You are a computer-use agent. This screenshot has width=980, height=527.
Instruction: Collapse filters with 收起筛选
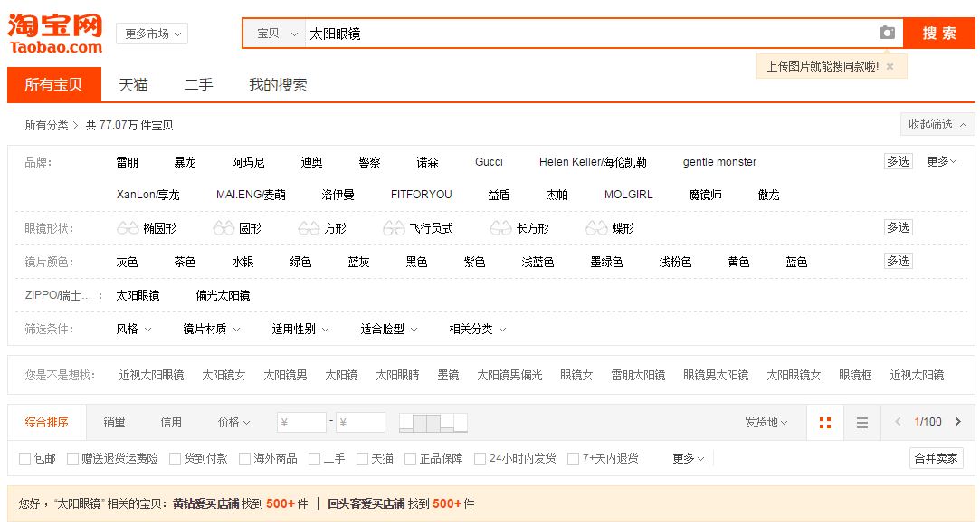tap(937, 124)
